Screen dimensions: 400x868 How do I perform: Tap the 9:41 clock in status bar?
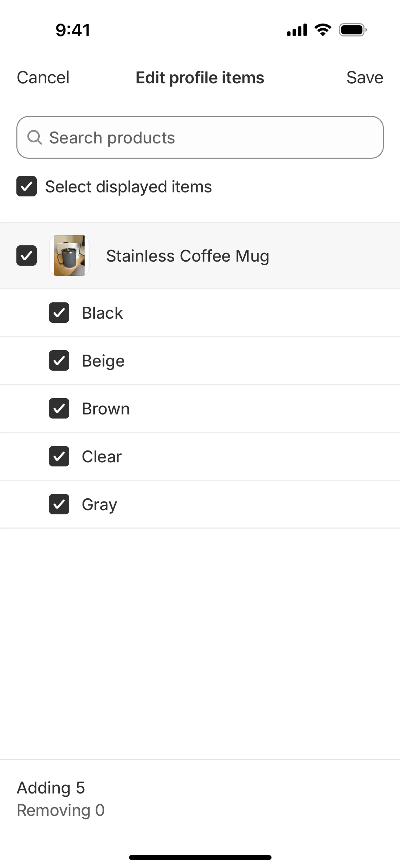click(73, 30)
